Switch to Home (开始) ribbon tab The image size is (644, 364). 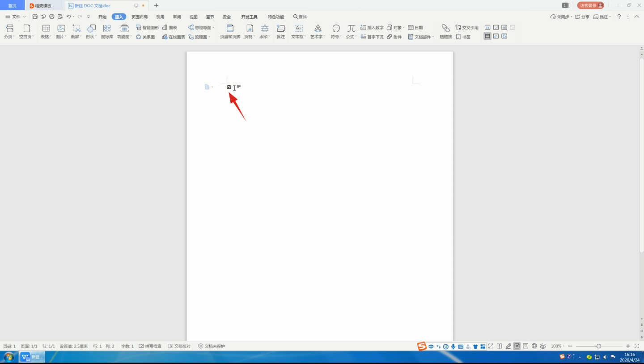pyautogui.click(x=102, y=17)
